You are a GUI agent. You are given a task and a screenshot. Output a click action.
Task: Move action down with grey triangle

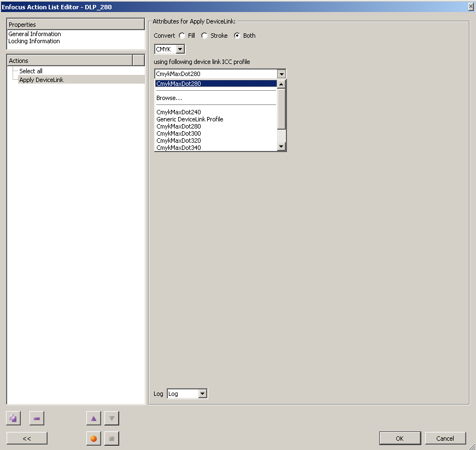pos(111,418)
